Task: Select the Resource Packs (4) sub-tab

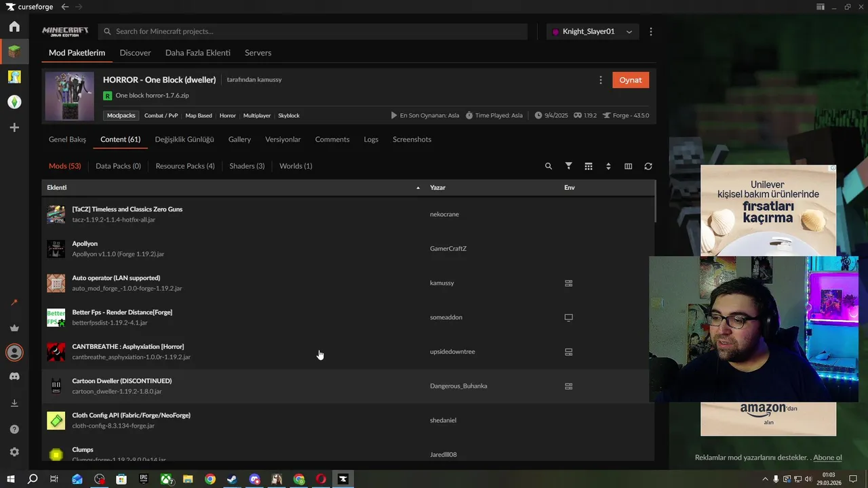Action: pos(185,166)
